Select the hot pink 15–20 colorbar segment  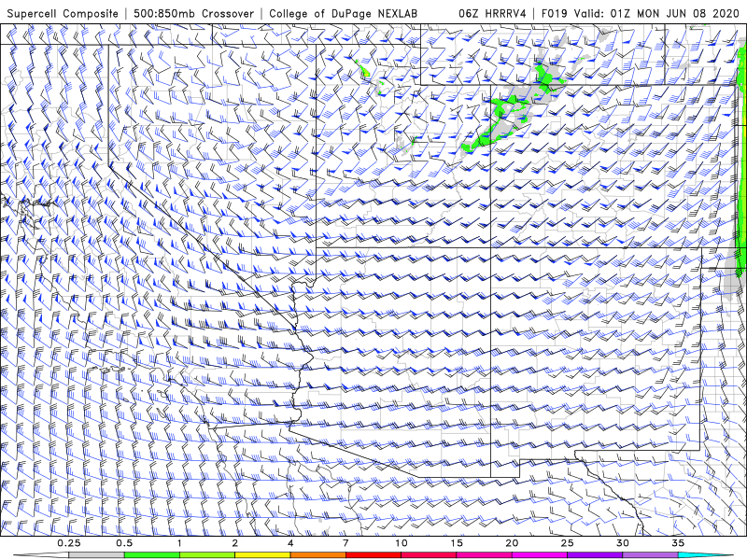tap(484, 555)
